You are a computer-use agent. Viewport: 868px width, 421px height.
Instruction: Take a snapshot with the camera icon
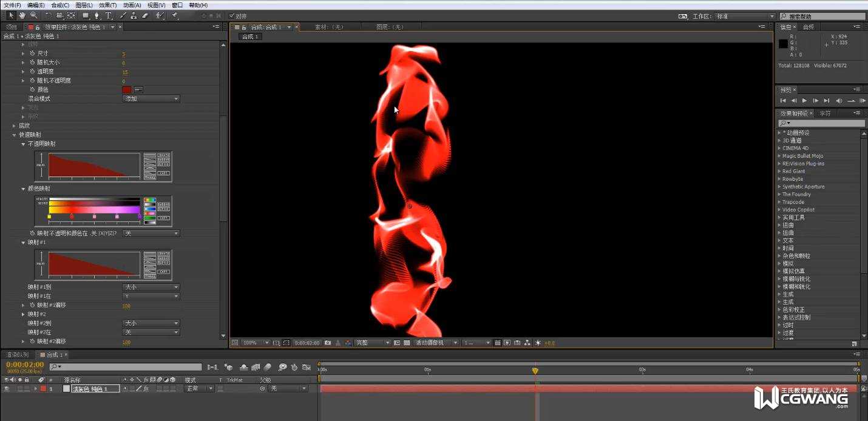pyautogui.click(x=328, y=343)
